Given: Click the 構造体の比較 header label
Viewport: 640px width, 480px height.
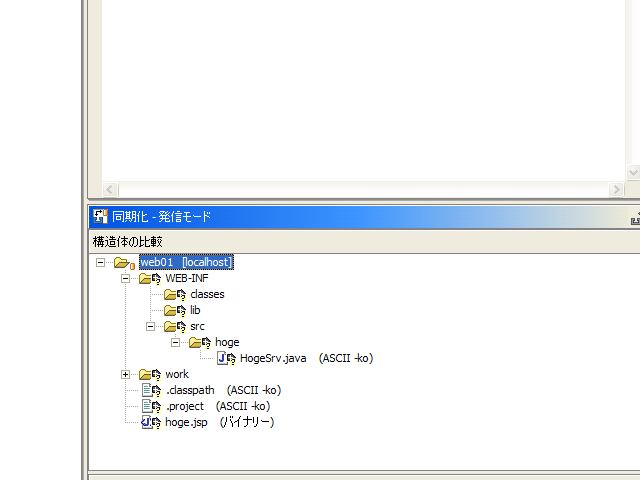Looking at the screenshot, I should [x=128, y=242].
